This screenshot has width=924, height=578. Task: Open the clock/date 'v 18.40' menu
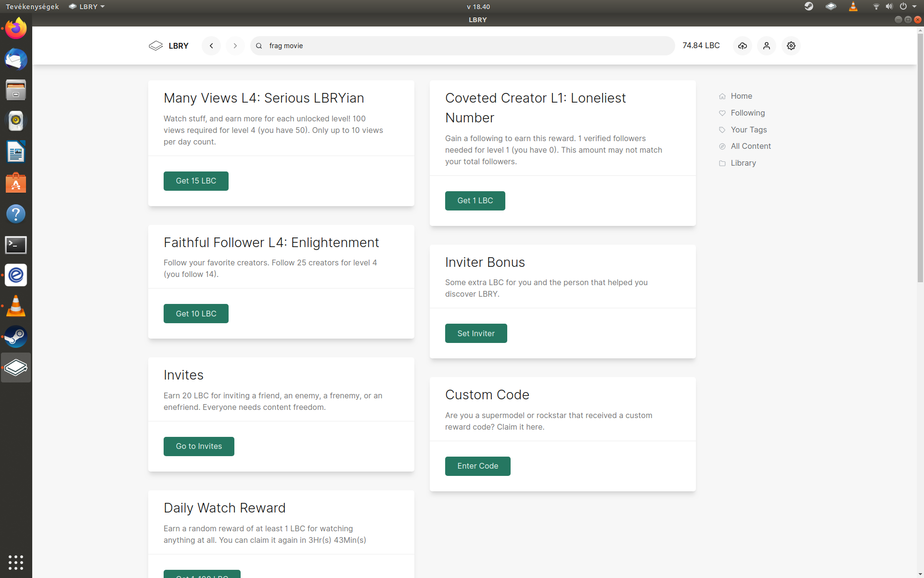(478, 6)
